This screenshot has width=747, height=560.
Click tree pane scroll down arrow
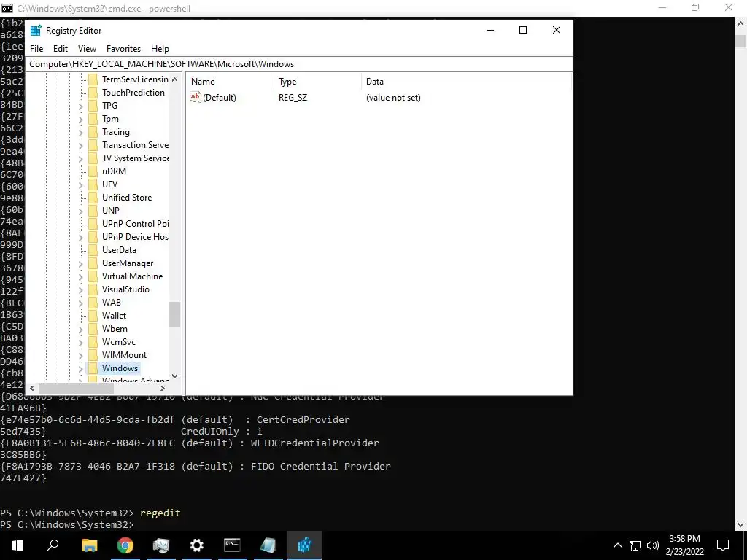click(x=175, y=376)
